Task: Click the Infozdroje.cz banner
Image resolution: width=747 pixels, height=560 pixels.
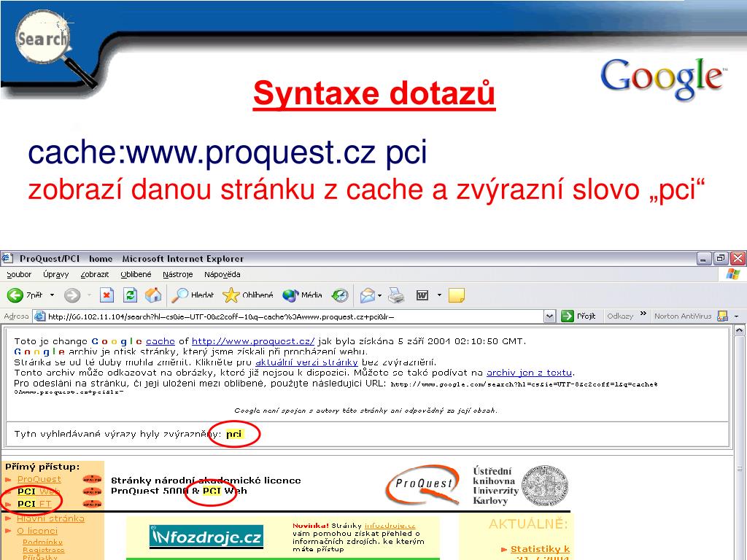Action: click(206, 537)
